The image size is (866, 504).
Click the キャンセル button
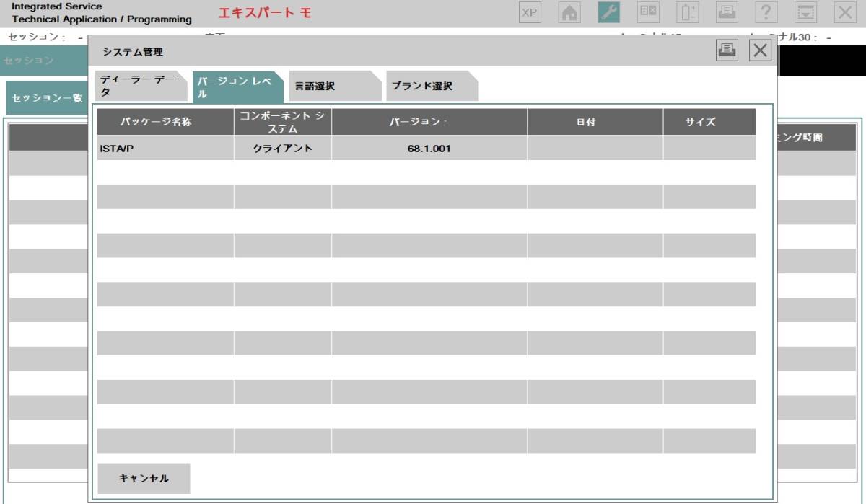[144, 478]
